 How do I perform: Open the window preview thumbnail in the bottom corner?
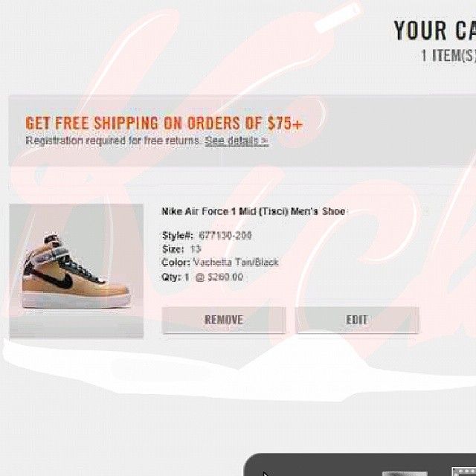tap(463, 472)
